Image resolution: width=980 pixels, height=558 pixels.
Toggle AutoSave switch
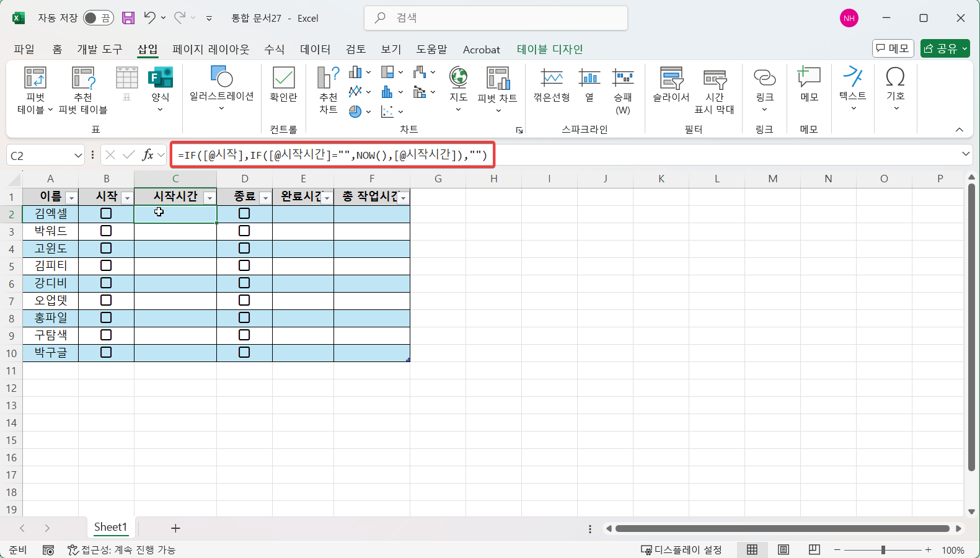pos(98,18)
